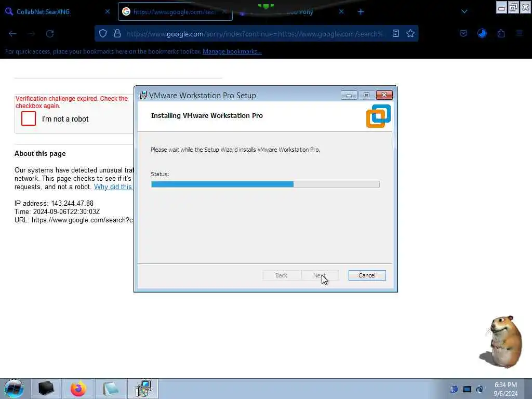Open the Pocket save icon
Screen dimensions: 532x399
pyautogui.click(x=463, y=33)
